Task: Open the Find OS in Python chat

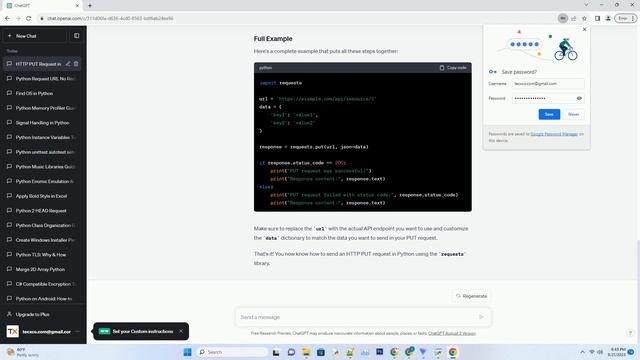Action: [x=42, y=93]
